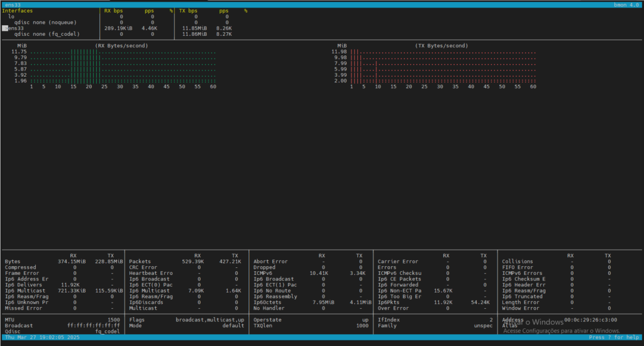Viewport: 644px width, 346px height.
Task: Click the Bytes TX value 228.85MiB
Action: [109, 261]
